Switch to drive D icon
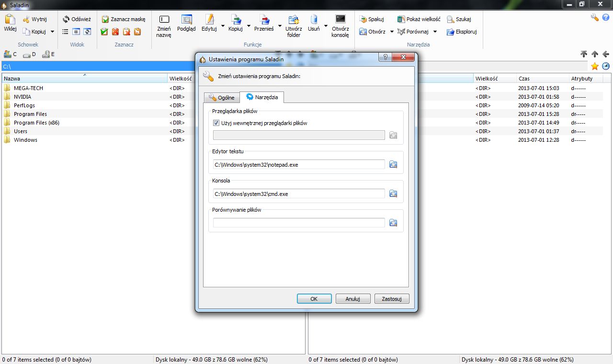Viewport: 613px width, 364px height. [x=26, y=54]
